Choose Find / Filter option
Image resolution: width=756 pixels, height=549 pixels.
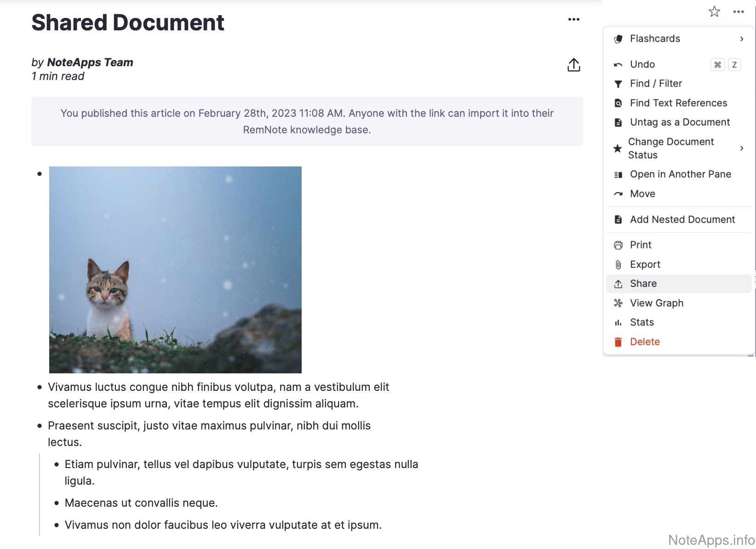(656, 84)
